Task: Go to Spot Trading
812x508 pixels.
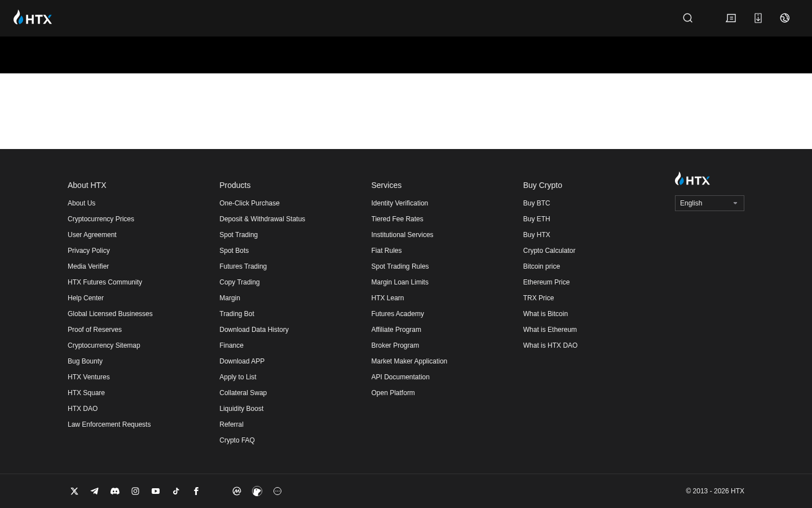Action: [239, 235]
